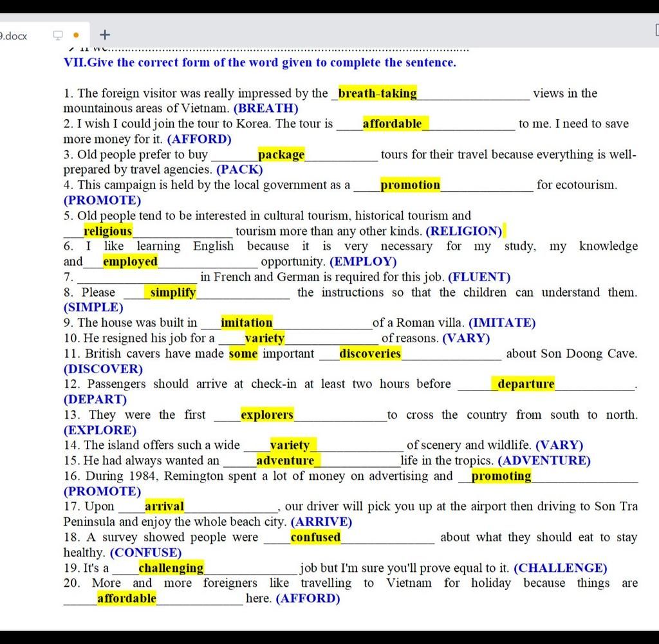Click the highlighted answer "departure"
The image size is (659, 644).
pyautogui.click(x=526, y=384)
